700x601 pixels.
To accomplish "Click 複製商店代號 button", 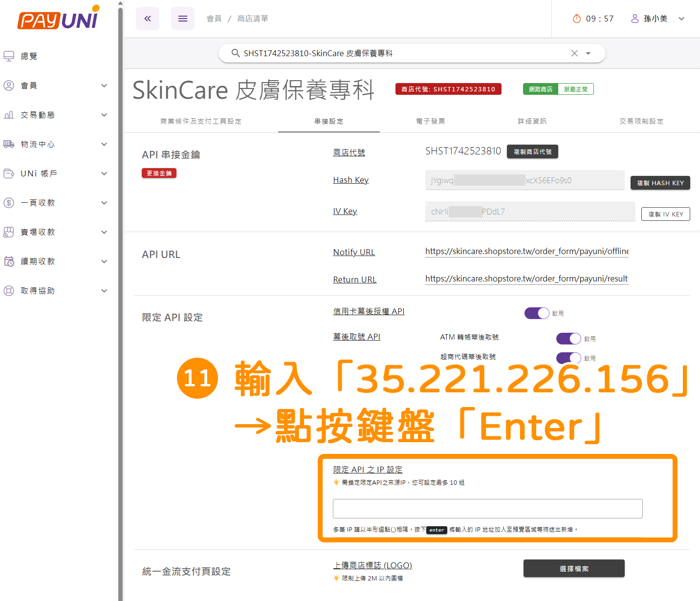I will [532, 151].
